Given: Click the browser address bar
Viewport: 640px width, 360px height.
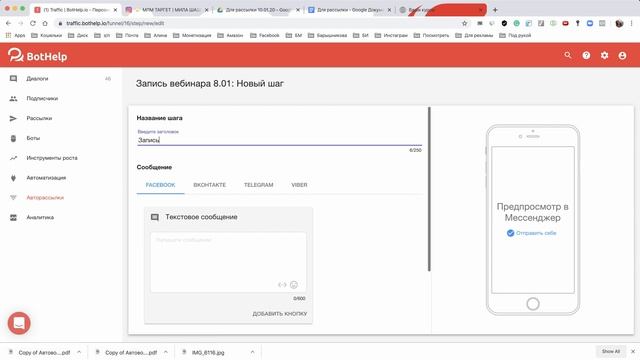Looking at the screenshot, I should [x=261, y=23].
